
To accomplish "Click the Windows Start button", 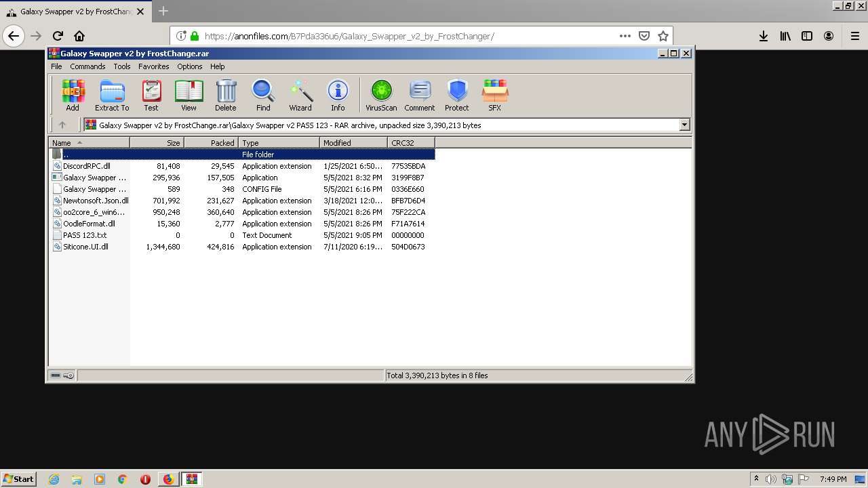I will (x=19, y=479).
